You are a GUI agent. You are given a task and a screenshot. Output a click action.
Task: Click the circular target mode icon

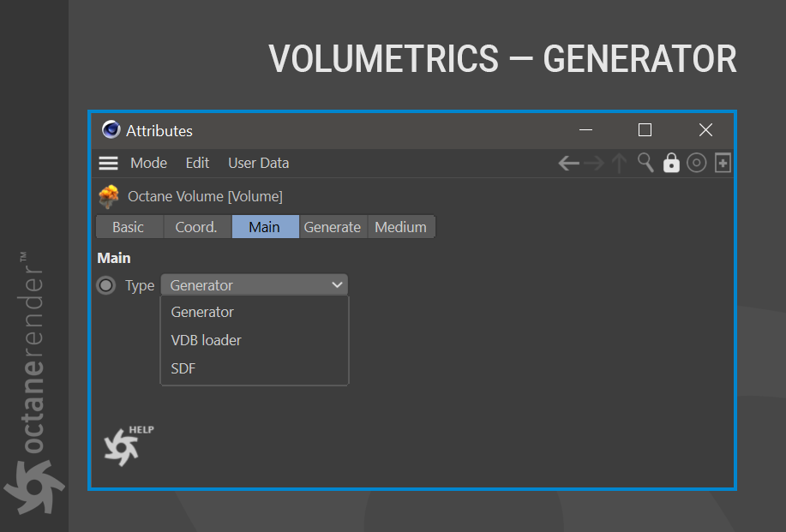coord(696,163)
